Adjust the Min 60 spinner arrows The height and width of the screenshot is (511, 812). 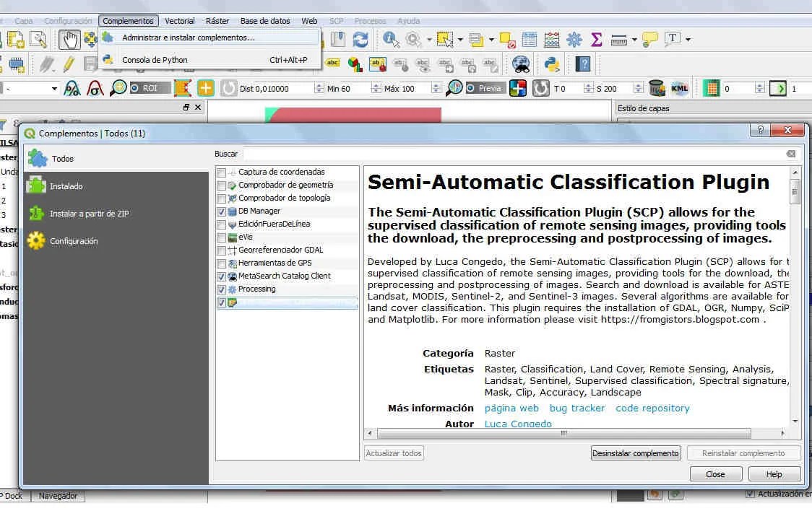click(376, 89)
